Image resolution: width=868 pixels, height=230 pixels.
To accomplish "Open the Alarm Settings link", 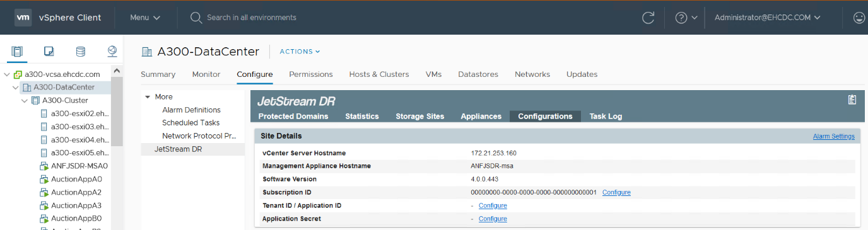I will pyautogui.click(x=833, y=136).
